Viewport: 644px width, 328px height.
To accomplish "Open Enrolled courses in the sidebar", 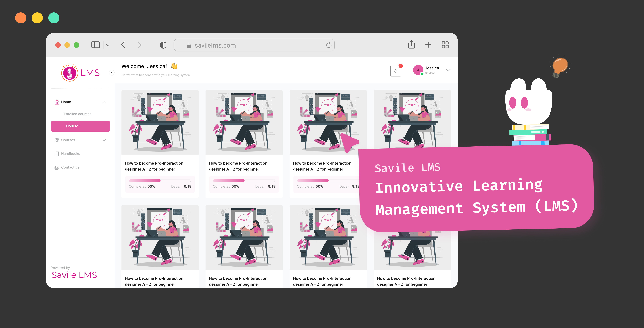I will coord(78,114).
